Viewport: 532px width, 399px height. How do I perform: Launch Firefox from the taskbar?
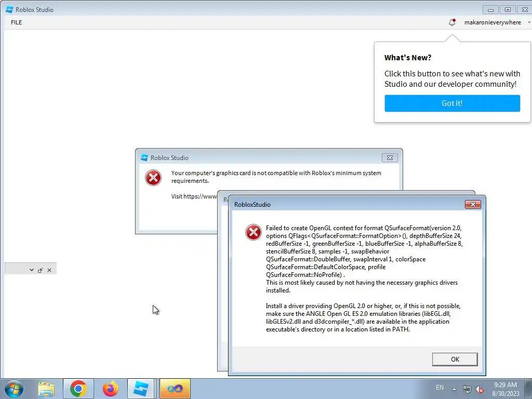(110, 389)
